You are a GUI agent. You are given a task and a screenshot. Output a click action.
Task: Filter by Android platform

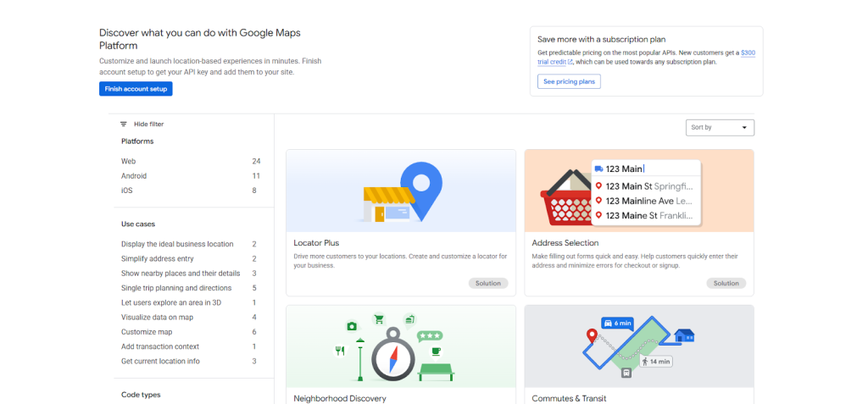[x=134, y=175]
